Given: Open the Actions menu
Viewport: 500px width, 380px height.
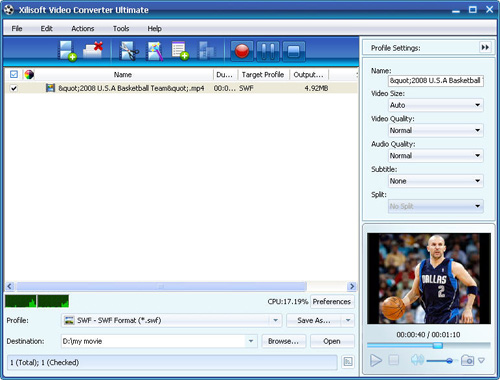Looking at the screenshot, I should coord(83,29).
